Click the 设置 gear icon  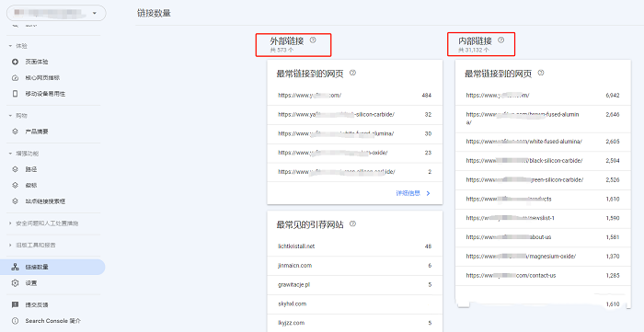coord(16,282)
